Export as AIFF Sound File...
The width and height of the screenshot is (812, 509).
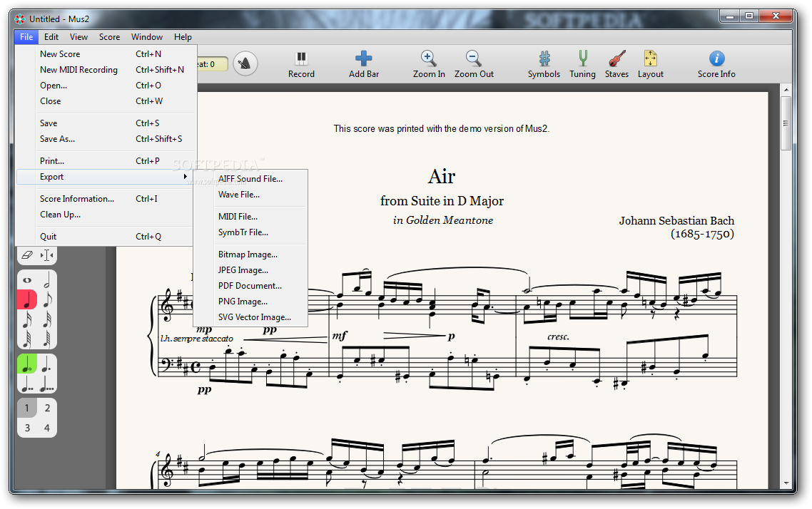click(250, 178)
